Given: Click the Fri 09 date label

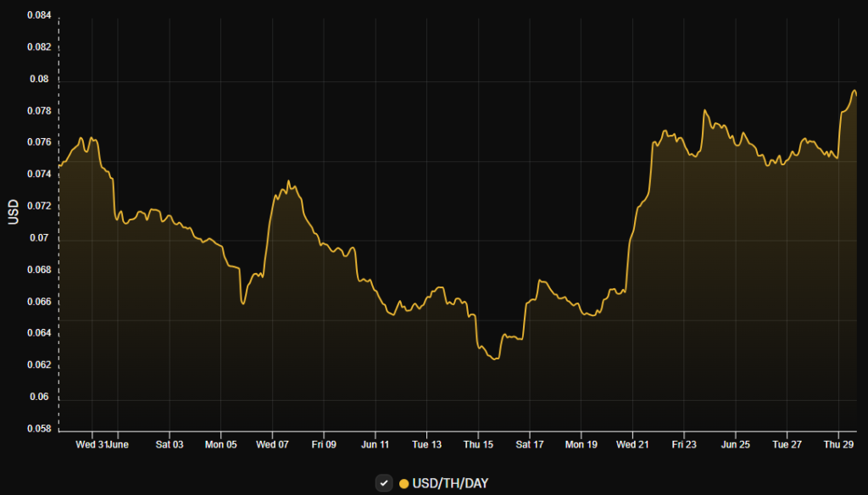Looking at the screenshot, I should pos(323,443).
